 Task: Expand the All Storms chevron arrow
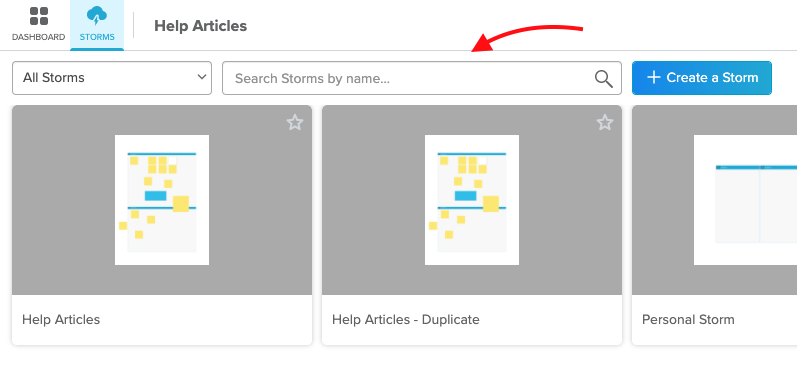pos(202,77)
